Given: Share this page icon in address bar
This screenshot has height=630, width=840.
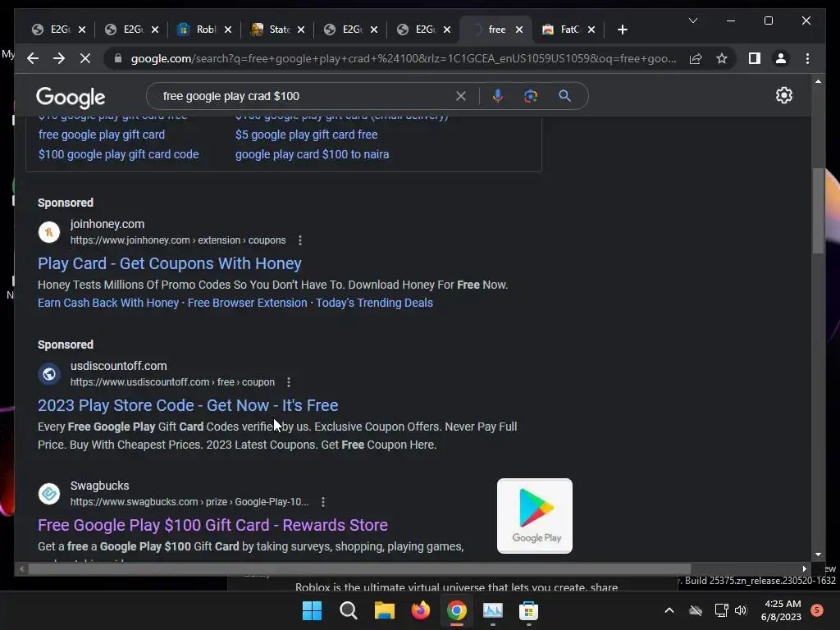Looking at the screenshot, I should [696, 58].
